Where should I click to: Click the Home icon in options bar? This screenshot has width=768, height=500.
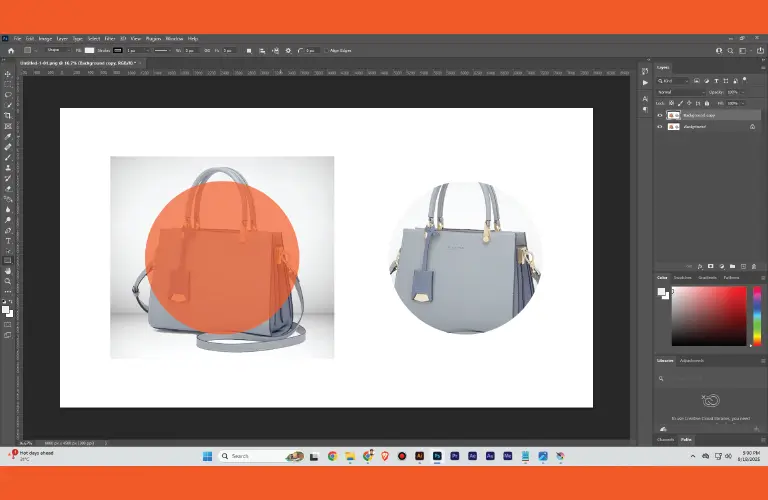pos(11,50)
